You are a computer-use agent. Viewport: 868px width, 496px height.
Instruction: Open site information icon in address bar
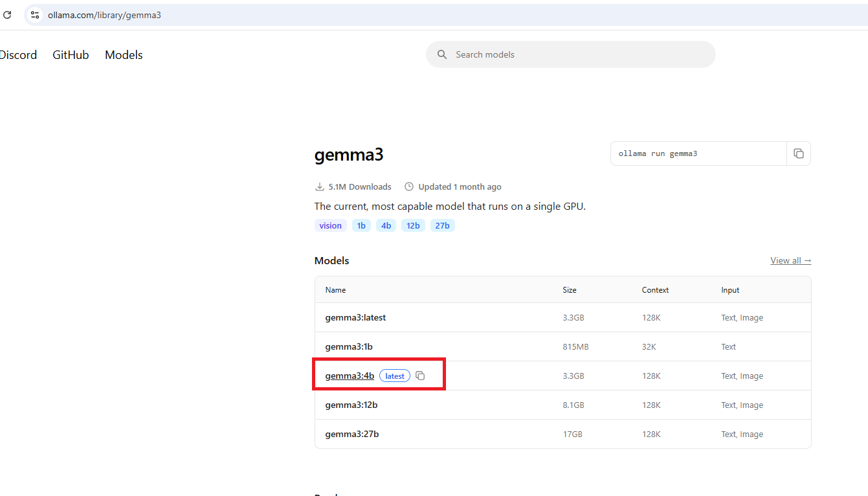[35, 14]
